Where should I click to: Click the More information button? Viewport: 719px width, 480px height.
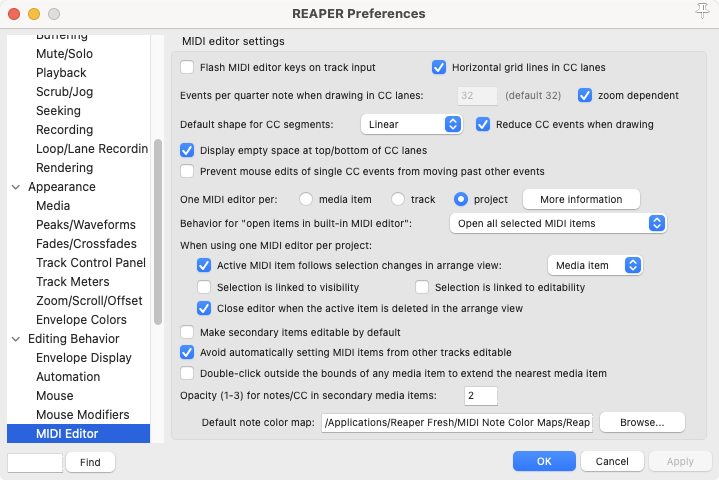581,198
